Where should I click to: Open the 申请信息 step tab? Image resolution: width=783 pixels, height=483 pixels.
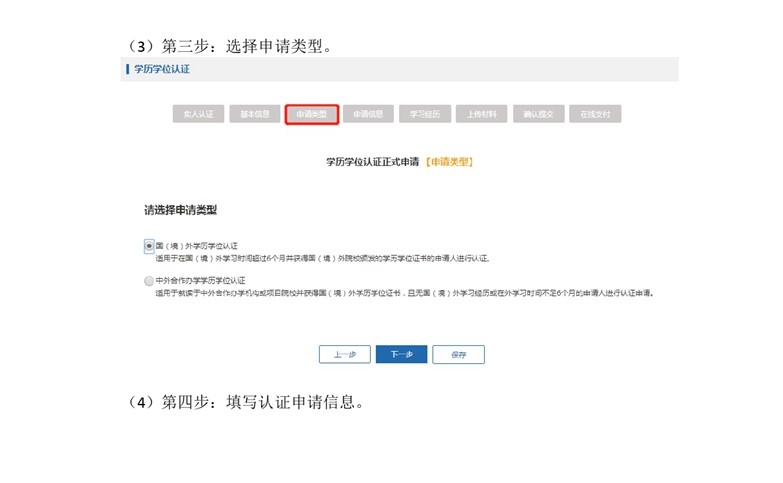click(x=368, y=114)
